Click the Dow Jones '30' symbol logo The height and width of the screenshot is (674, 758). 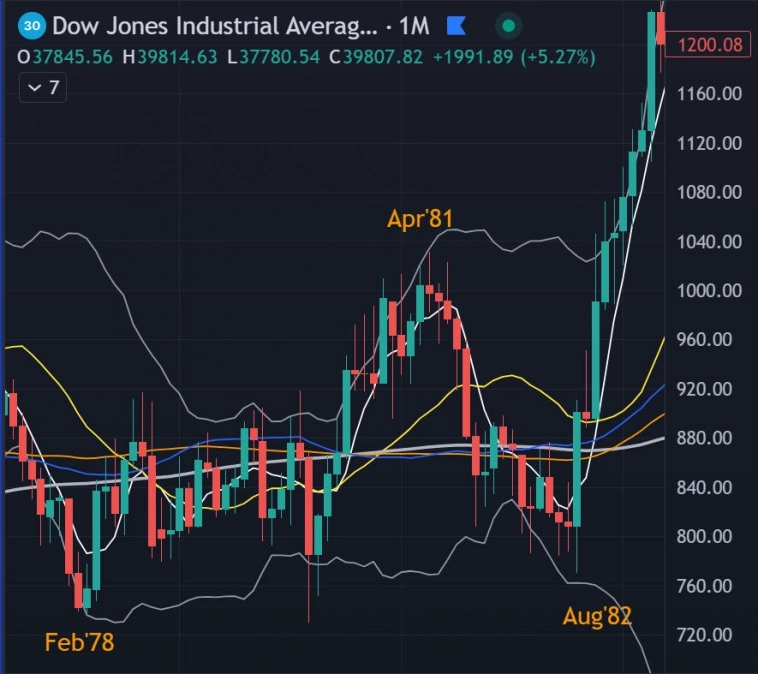[32, 25]
